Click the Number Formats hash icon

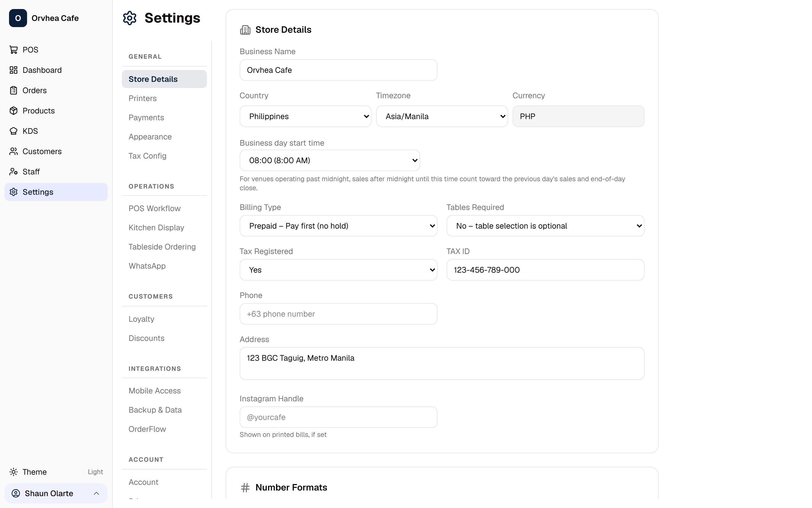[245, 487]
